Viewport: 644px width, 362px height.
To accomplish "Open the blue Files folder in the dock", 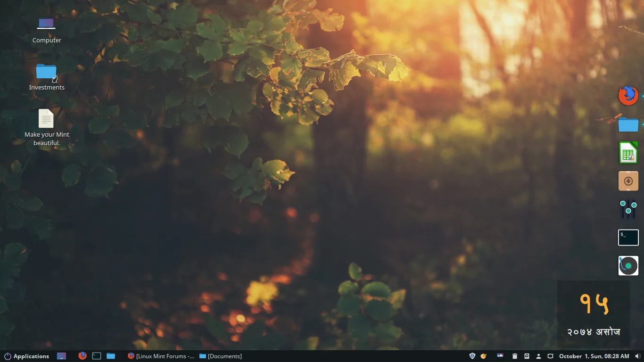I will pyautogui.click(x=628, y=124).
